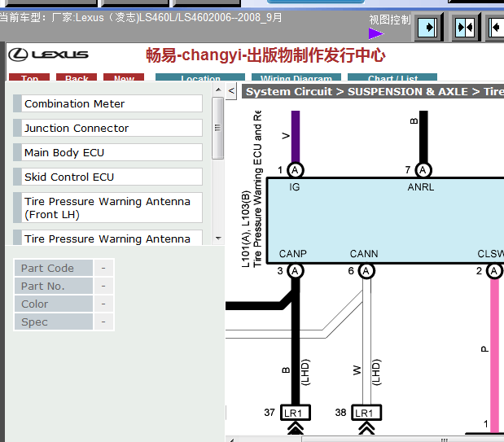The width and height of the screenshot is (504, 442).
Task: Click the Back button
Action: click(x=77, y=77)
